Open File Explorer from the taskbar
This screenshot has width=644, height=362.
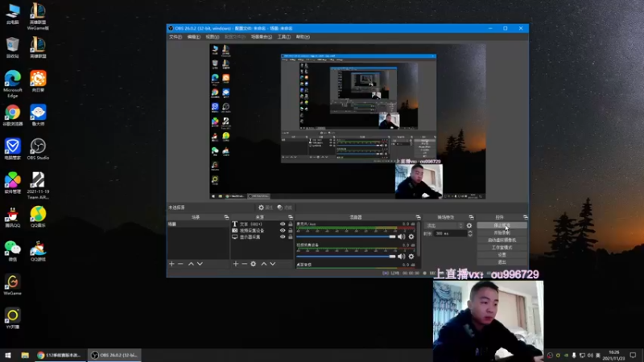(25, 355)
